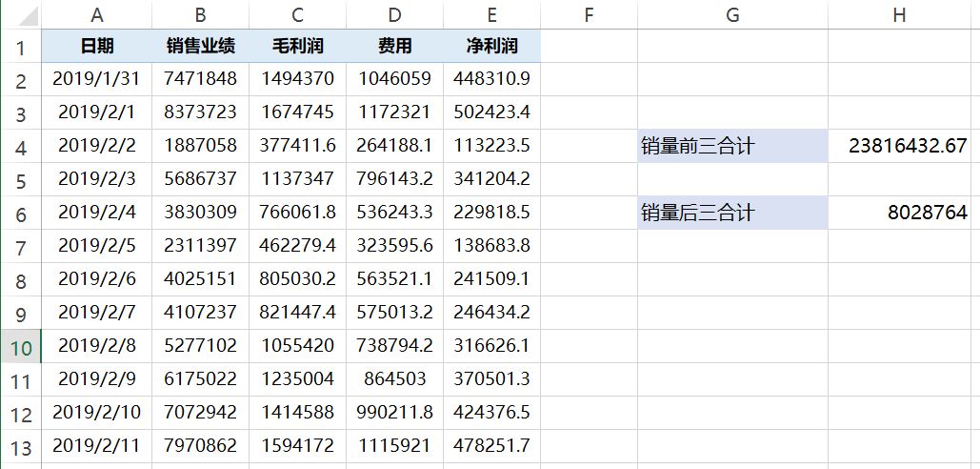The image size is (980, 469).
Task: Click the 销量前三合计 label cell
Action: [732, 146]
